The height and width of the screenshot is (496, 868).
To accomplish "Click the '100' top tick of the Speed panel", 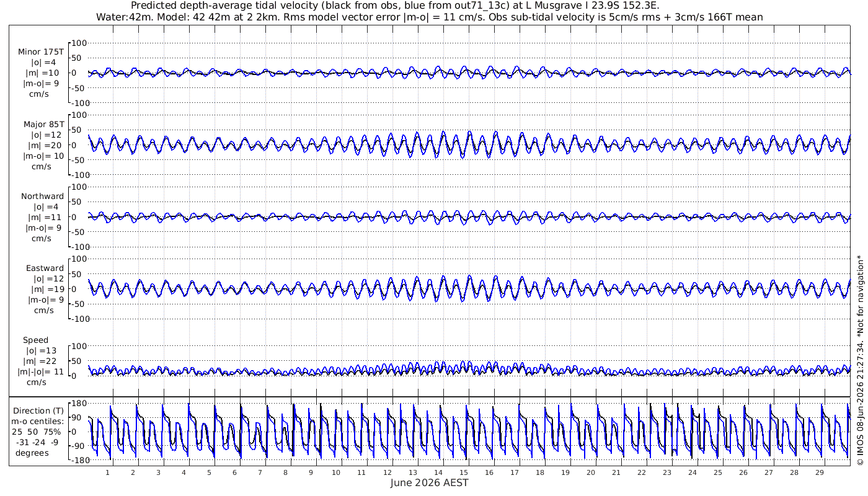I will point(81,346).
